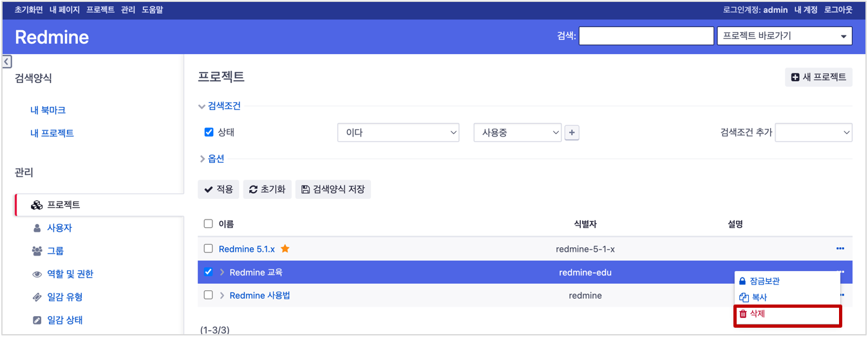Go to 초기화면 in the top menu

click(28, 10)
